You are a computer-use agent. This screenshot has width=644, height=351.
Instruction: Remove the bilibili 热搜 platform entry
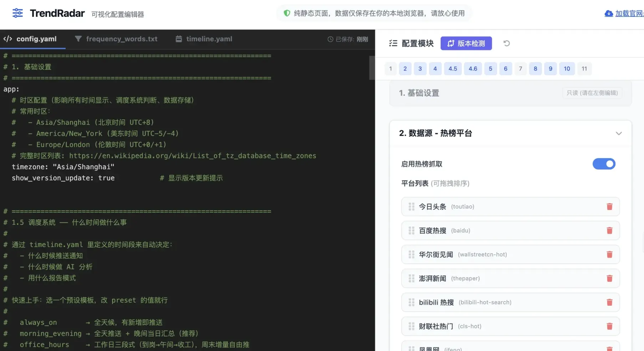609,302
